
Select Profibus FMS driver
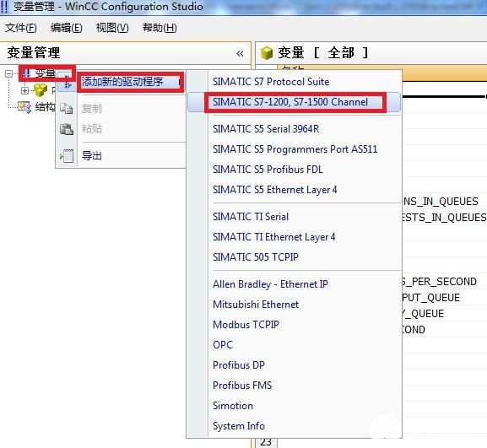242,386
